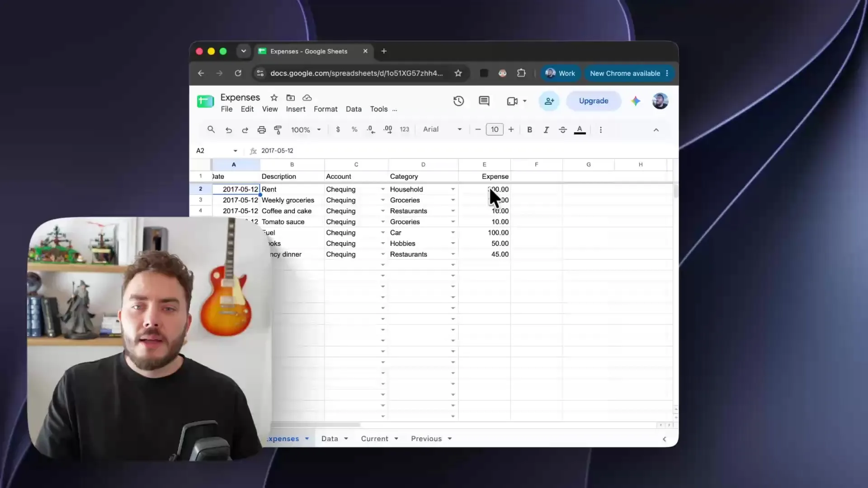The height and width of the screenshot is (488, 868).
Task: Increase font size with plus button
Action: 511,130
